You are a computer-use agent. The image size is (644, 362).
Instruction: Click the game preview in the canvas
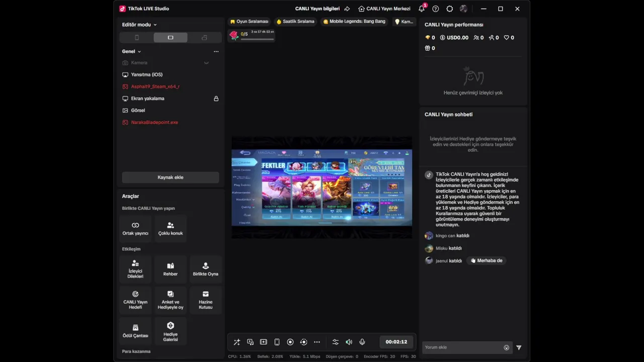(321, 188)
